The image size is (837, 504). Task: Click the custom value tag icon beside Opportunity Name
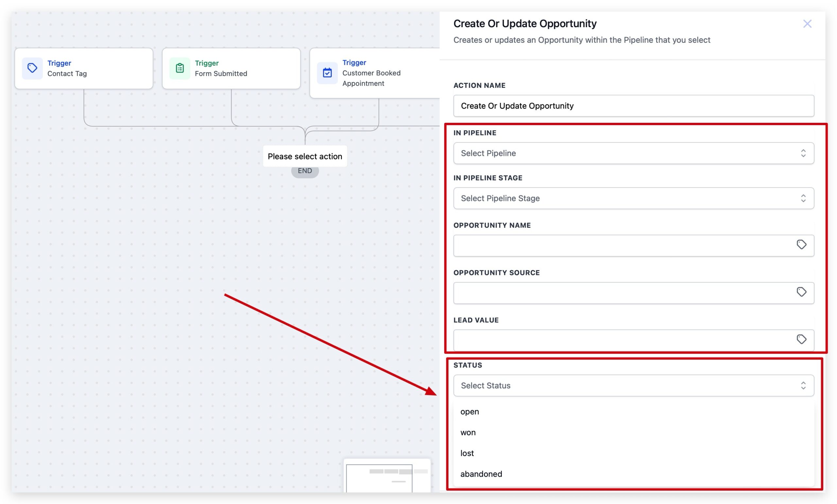click(801, 245)
